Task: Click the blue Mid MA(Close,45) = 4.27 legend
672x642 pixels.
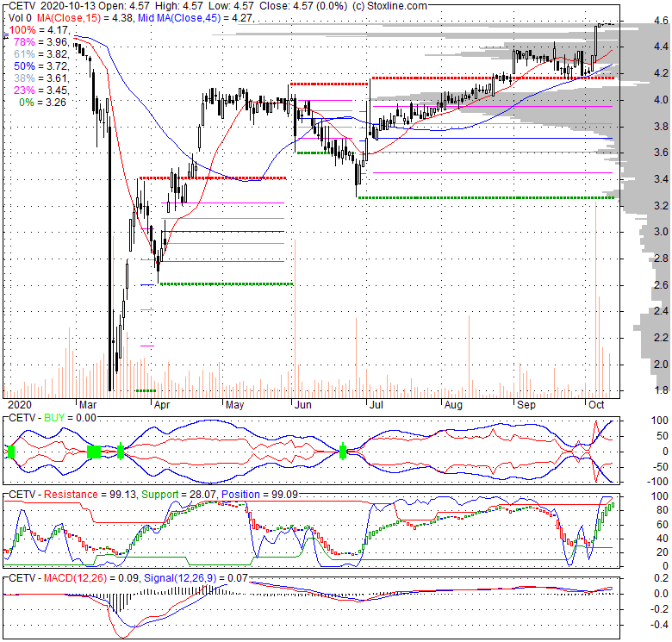Action: [x=196, y=18]
